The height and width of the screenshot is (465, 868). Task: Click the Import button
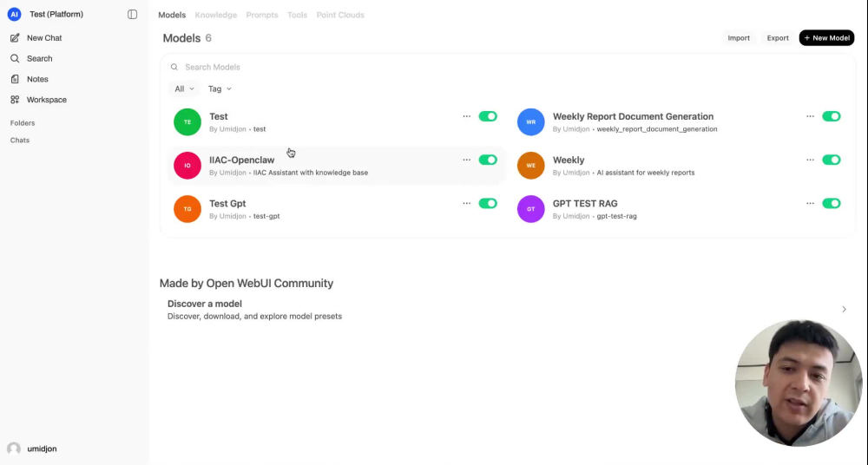(x=739, y=38)
